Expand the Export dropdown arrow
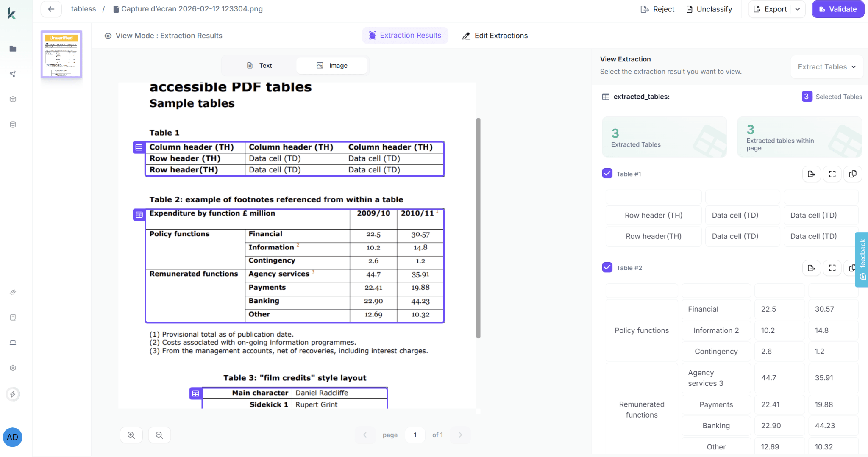The height and width of the screenshot is (457, 868). pyautogui.click(x=798, y=9)
